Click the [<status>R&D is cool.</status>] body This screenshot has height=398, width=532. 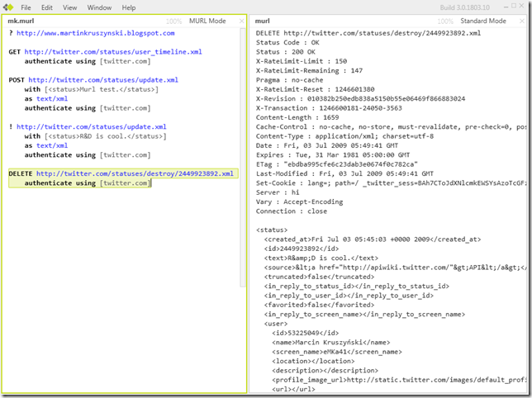pos(106,136)
